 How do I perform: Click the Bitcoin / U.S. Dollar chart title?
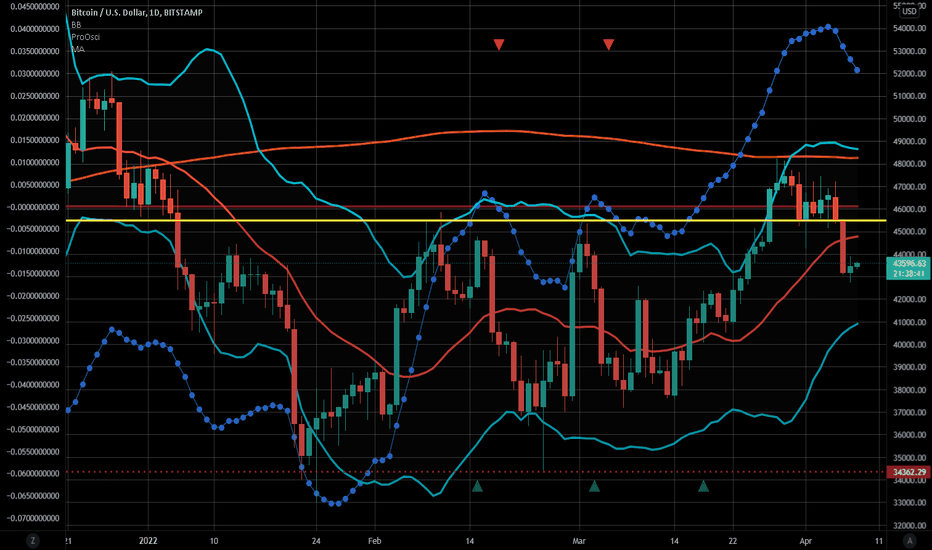click(x=137, y=12)
